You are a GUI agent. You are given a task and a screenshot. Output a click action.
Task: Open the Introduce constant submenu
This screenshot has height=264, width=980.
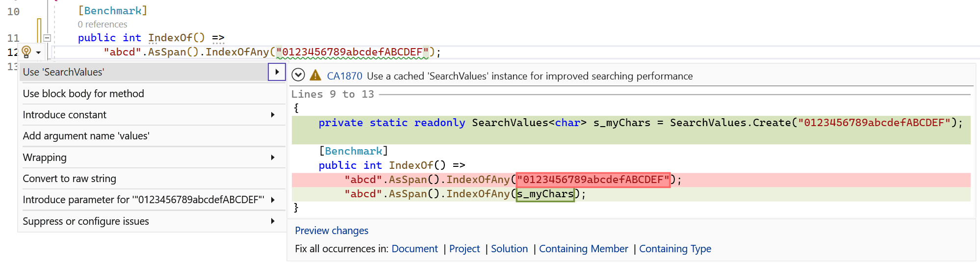(147, 115)
